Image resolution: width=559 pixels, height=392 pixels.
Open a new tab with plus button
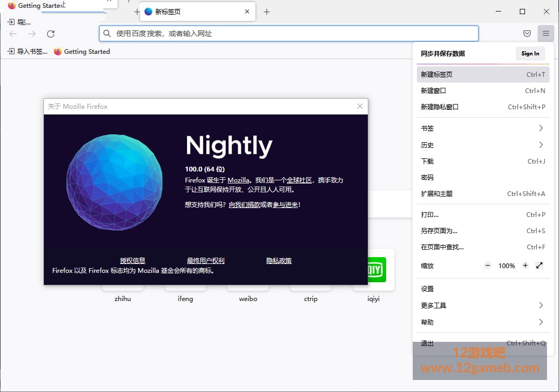click(x=266, y=12)
